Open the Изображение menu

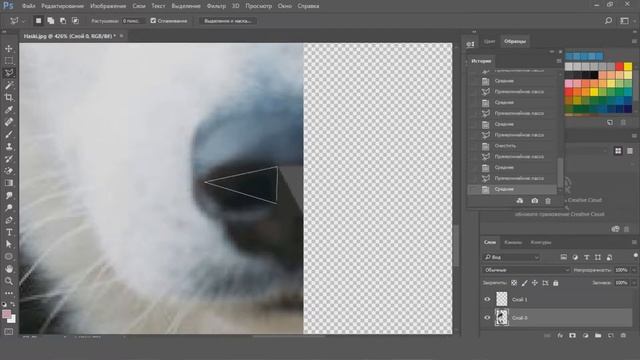[108, 6]
